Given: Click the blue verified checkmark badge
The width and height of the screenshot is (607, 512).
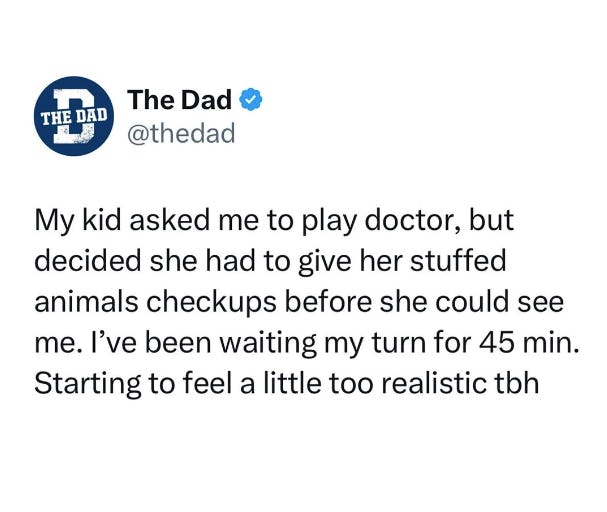Looking at the screenshot, I should [251, 100].
